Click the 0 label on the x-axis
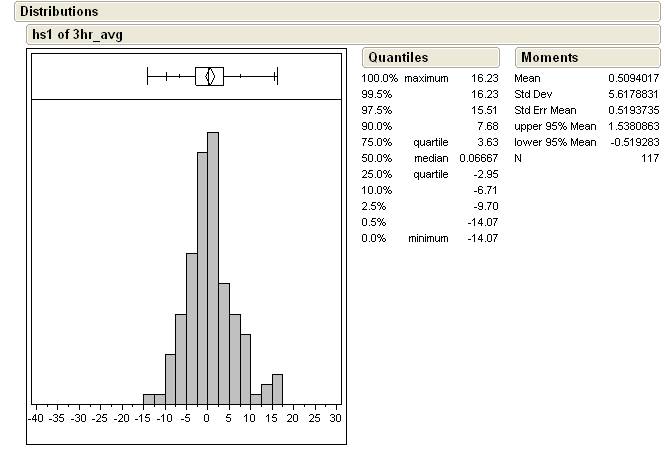The image size is (665, 452). coord(206,417)
